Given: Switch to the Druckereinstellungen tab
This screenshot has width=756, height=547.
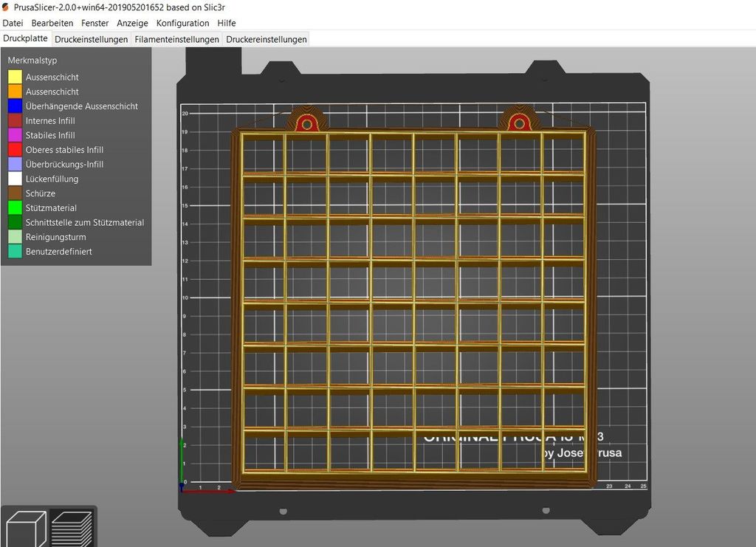Looking at the screenshot, I should 266,39.
